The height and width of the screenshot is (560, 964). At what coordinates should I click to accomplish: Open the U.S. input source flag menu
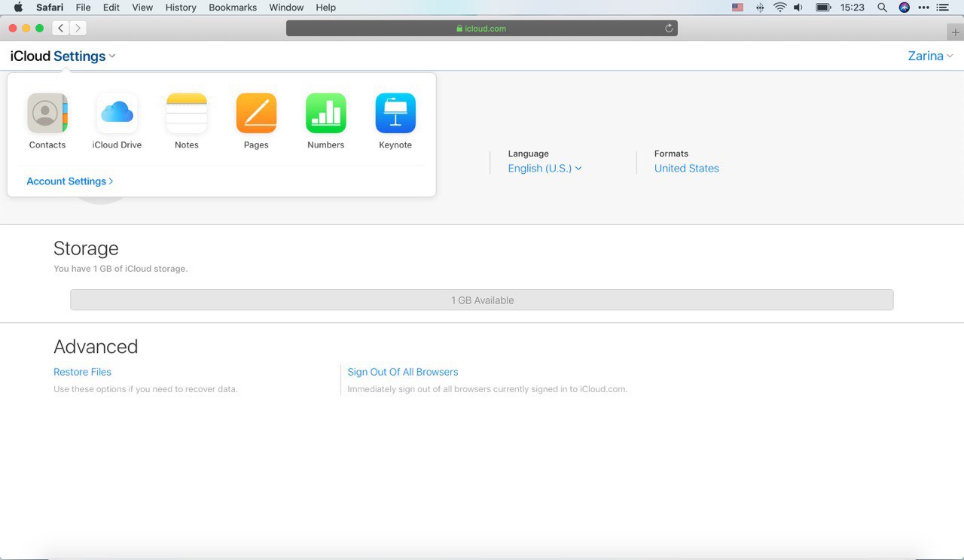pos(737,8)
